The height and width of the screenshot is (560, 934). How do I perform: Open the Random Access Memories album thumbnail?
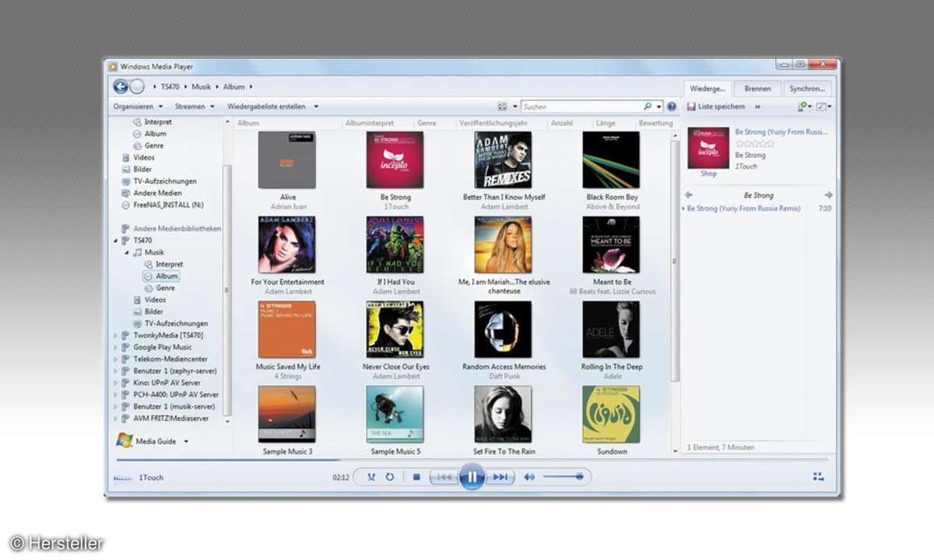click(503, 330)
